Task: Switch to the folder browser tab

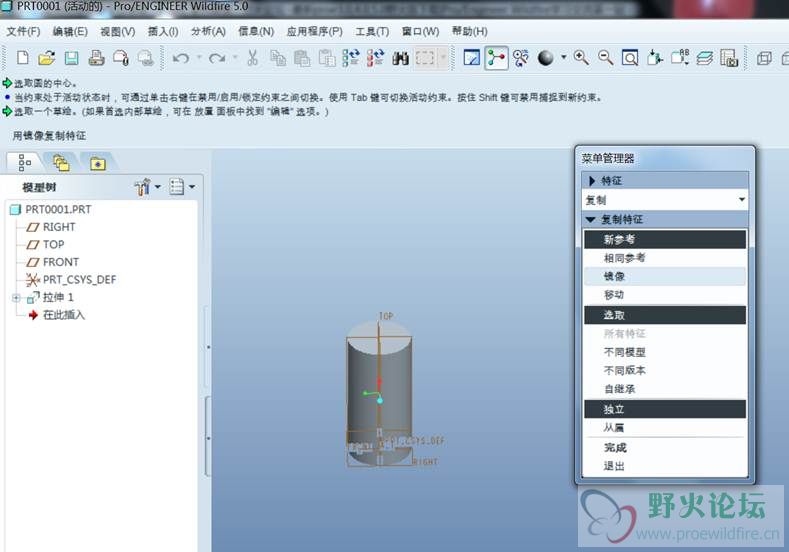Action: pyautogui.click(x=61, y=163)
